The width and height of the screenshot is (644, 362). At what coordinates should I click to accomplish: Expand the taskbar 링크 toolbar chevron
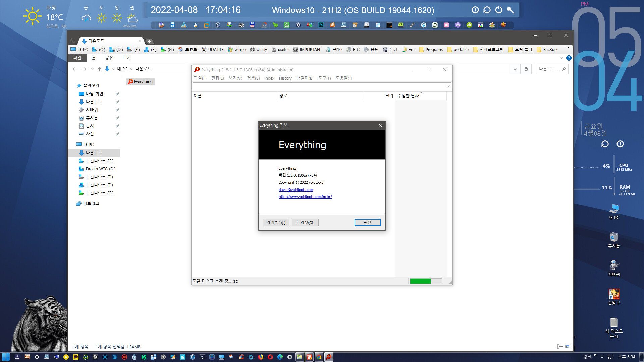click(595, 355)
